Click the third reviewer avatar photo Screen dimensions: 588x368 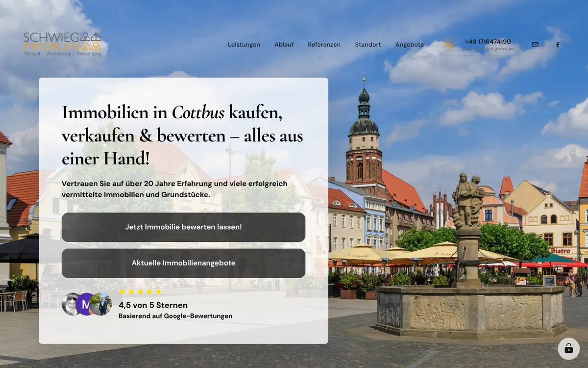102,304
